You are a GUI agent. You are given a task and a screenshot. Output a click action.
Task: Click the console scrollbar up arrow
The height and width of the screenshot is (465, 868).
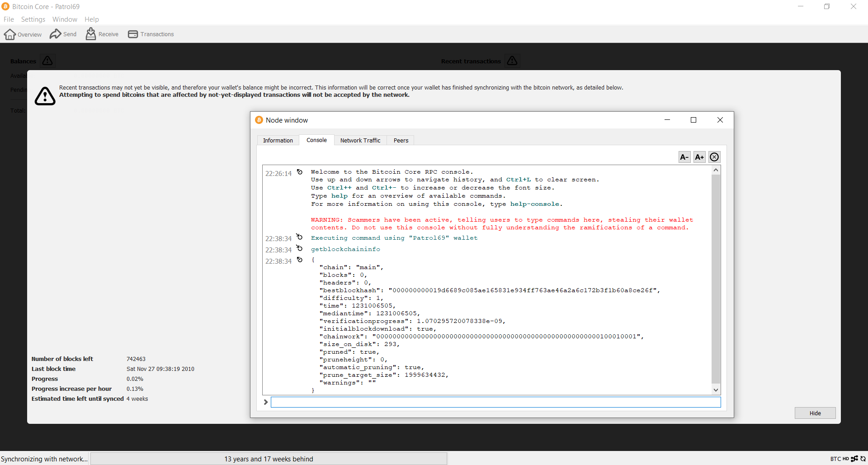(716, 170)
